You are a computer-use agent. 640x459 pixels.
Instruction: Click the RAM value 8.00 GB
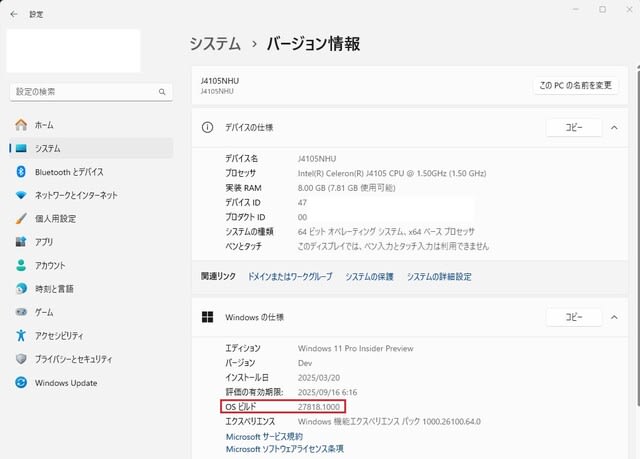coord(347,188)
